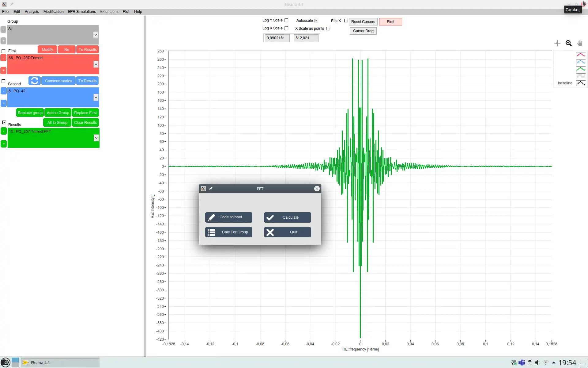Screen dimensions: 588x368
Task: Open the Analysis menu
Action: (x=32, y=11)
